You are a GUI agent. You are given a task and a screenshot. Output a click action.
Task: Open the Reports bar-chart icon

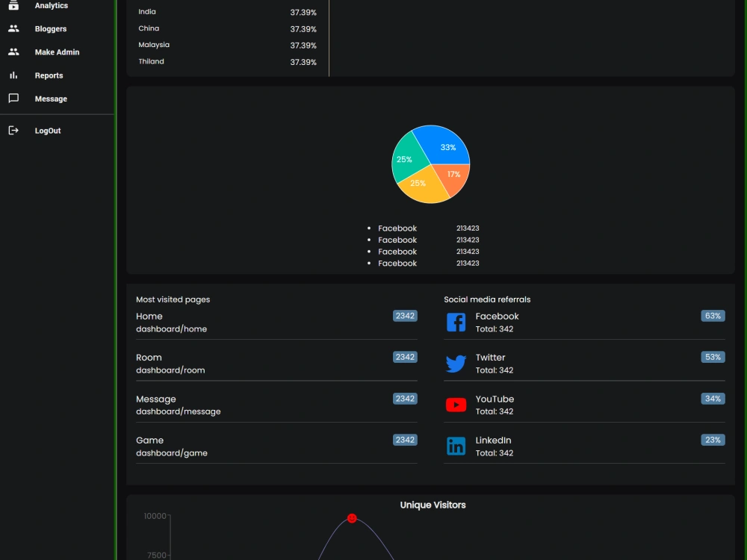(13, 75)
